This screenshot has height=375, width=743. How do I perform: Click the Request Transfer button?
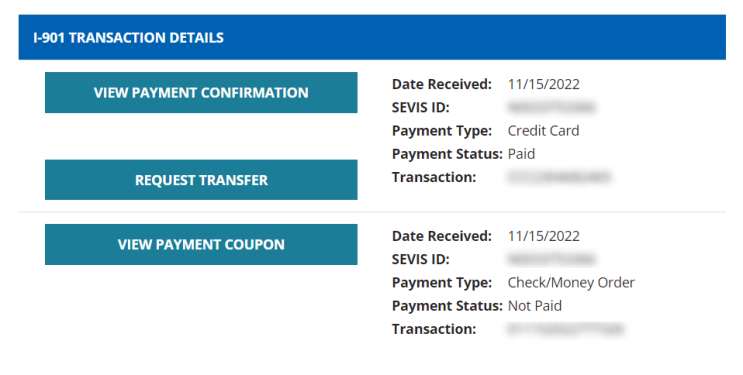[201, 180]
